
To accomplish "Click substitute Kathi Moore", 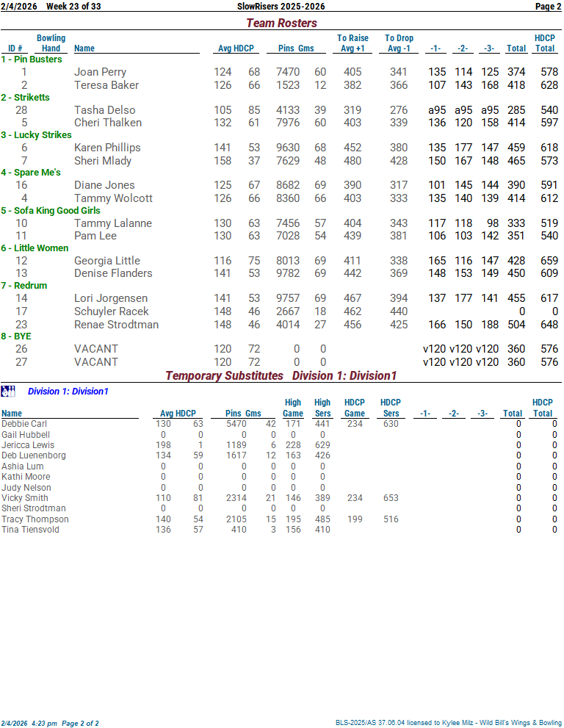I will click(x=26, y=477).
